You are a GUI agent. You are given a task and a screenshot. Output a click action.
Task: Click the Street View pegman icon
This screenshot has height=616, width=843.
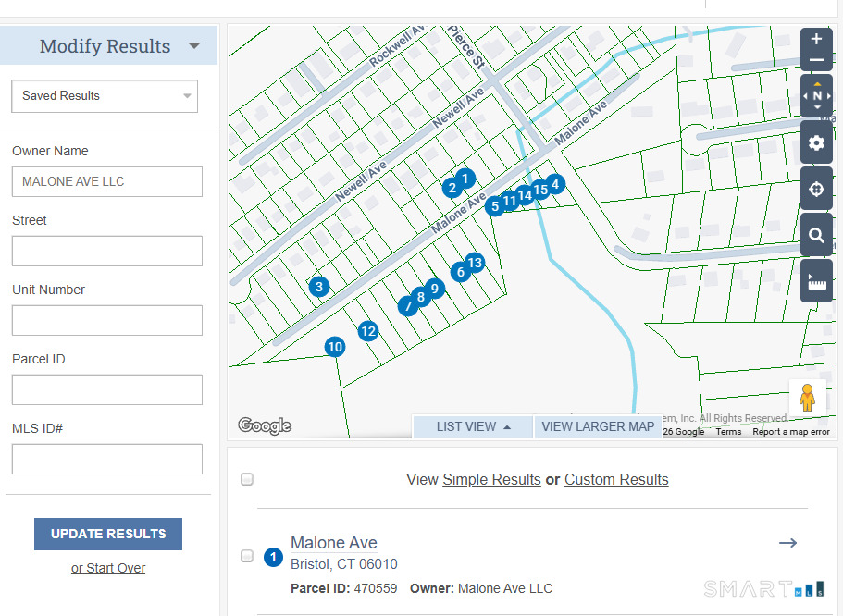click(x=807, y=397)
